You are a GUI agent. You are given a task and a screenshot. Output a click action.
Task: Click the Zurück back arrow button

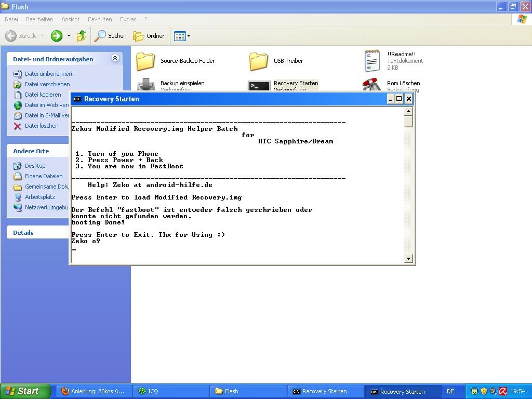pos(11,36)
